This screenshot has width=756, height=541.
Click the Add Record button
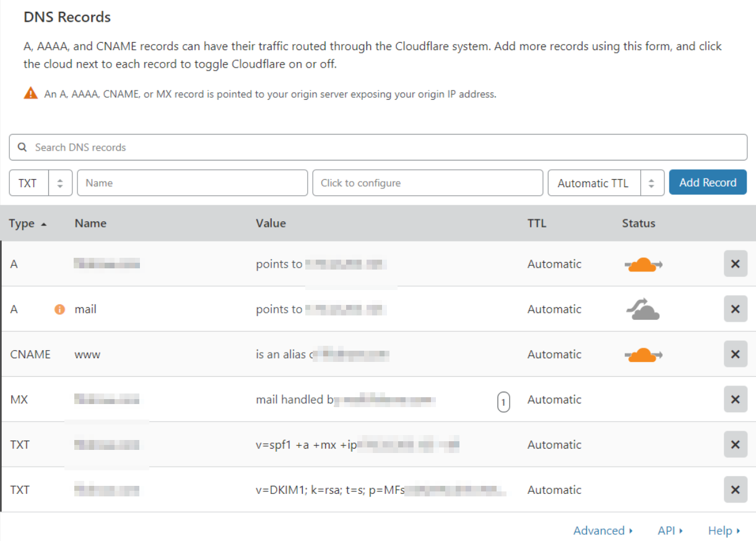click(x=708, y=183)
